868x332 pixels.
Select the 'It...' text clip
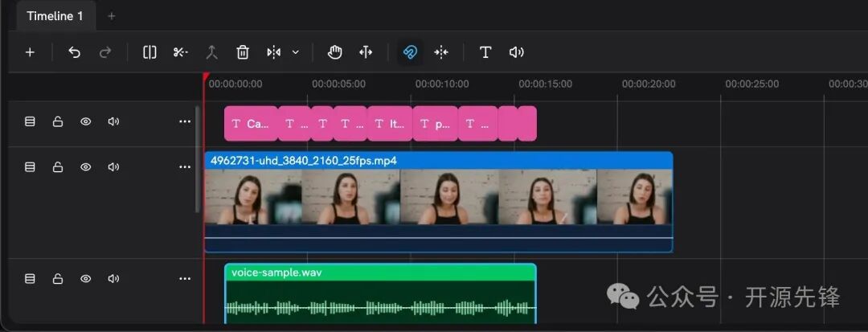tap(390, 124)
